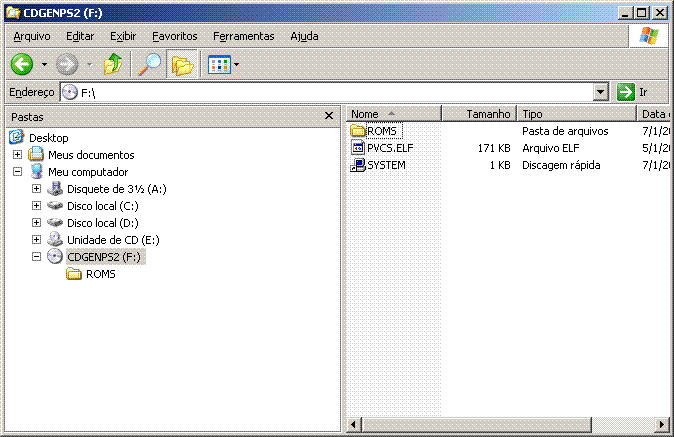This screenshot has height=437, width=674.
Task: Select the Disco local (D:) drive
Action: pyautogui.click(x=103, y=223)
